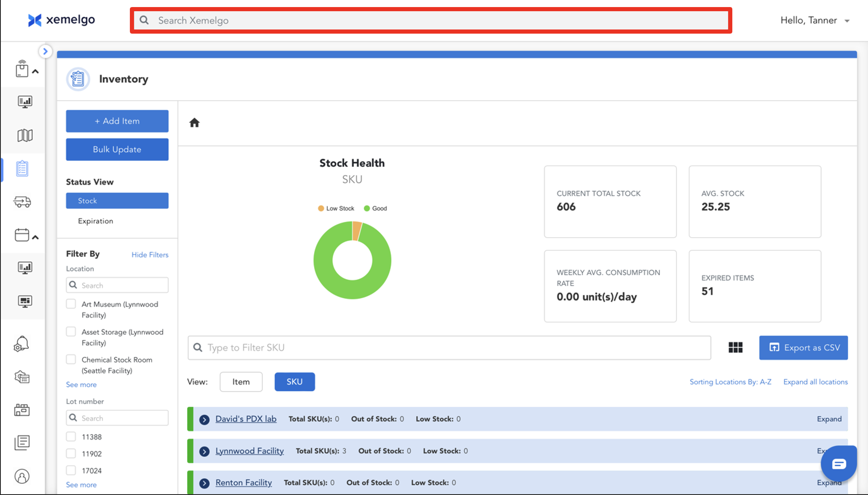Screen dimensions: 868x495
Task: Open the user profile sidebar icon
Action: pos(22,476)
